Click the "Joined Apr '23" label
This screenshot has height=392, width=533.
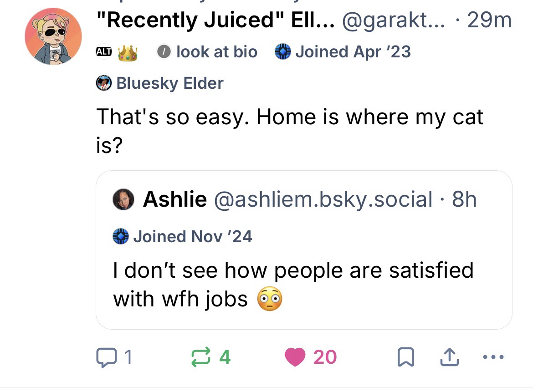[343, 52]
